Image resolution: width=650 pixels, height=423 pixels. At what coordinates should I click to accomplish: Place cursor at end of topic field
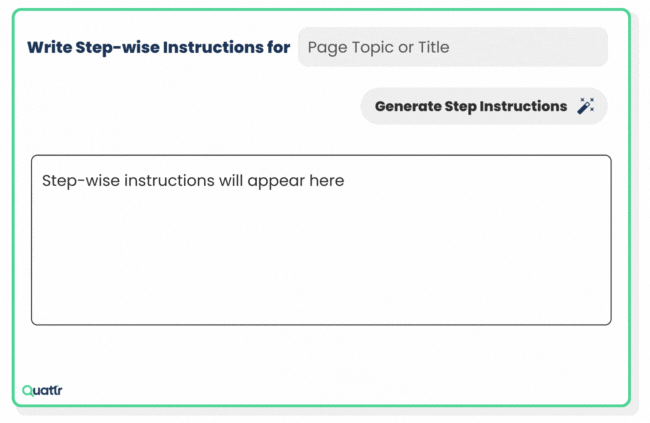[597, 47]
